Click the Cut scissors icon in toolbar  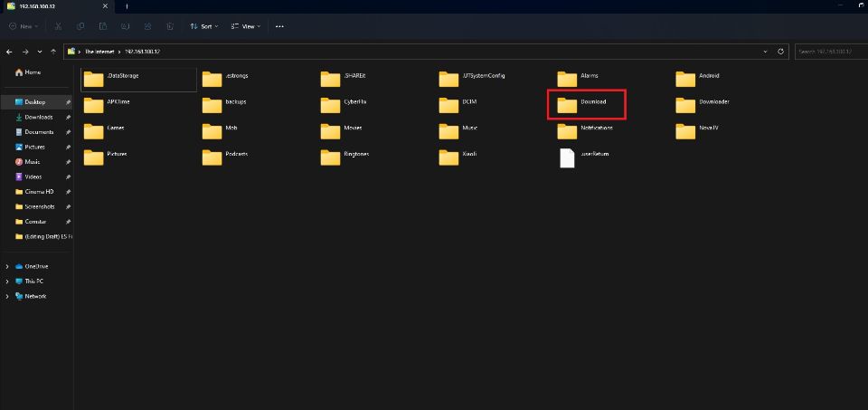click(x=58, y=26)
